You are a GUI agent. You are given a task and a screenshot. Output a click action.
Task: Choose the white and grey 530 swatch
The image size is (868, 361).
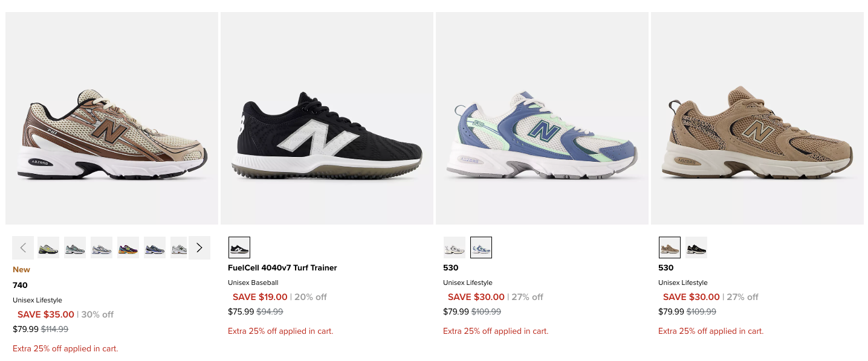click(x=455, y=248)
